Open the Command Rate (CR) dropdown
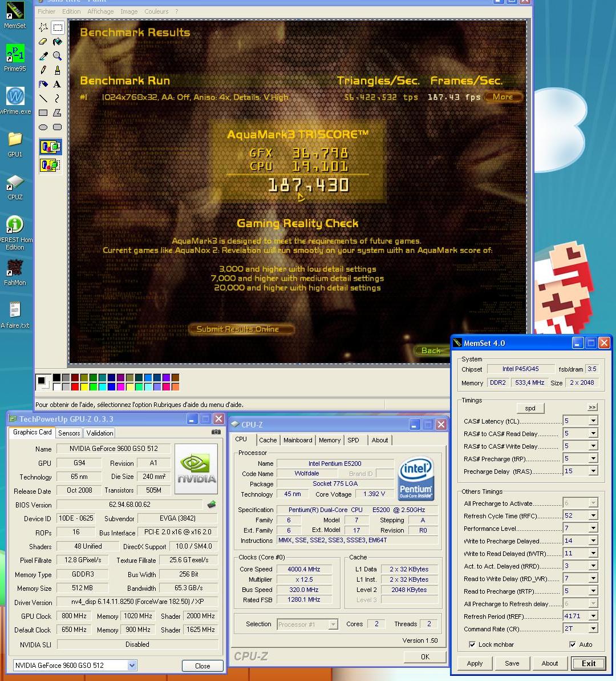 click(593, 628)
